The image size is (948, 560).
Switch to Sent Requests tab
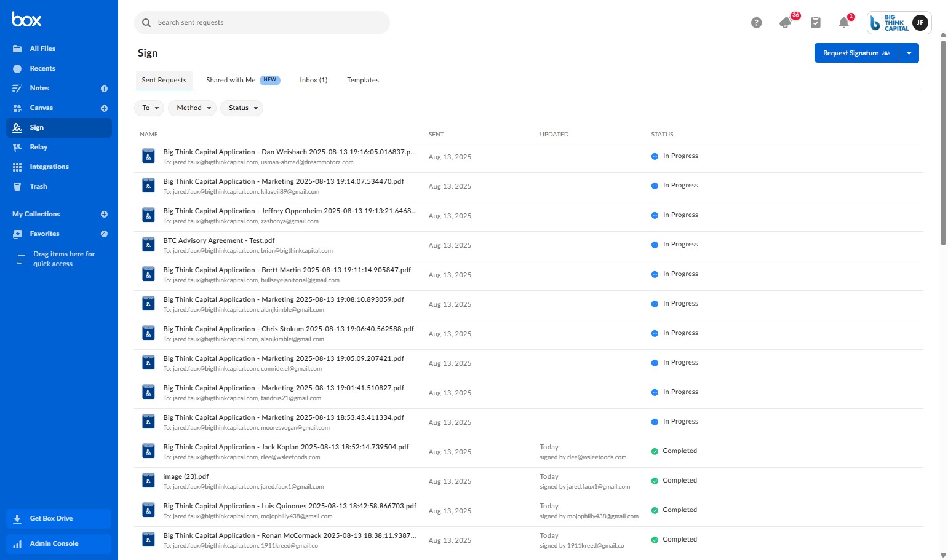coord(164,80)
